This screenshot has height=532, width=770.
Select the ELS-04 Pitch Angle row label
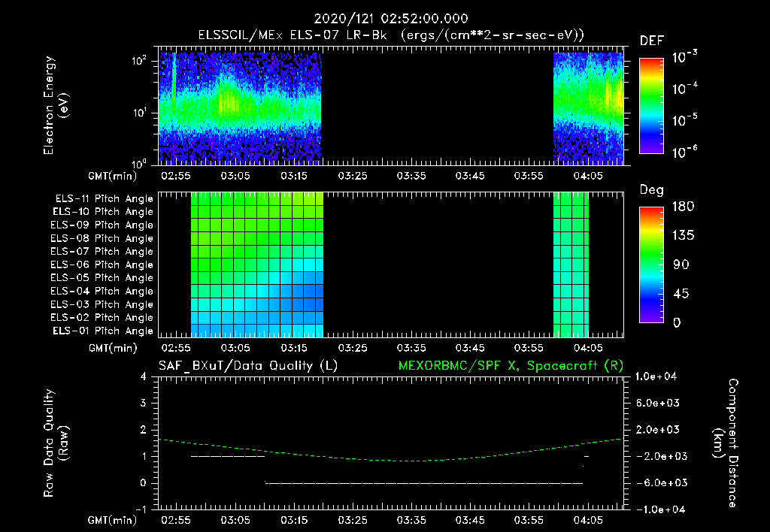(102, 291)
